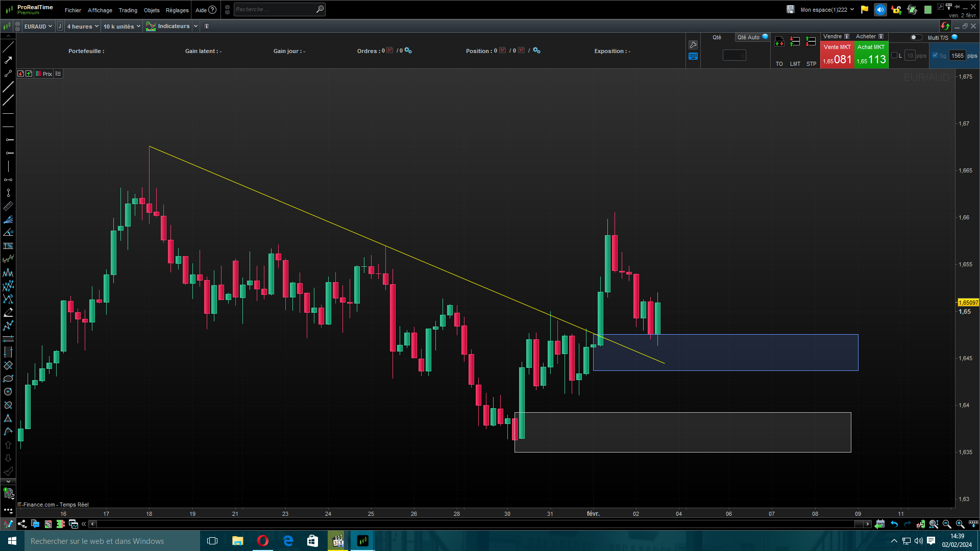Image resolution: width=980 pixels, height=551 pixels.
Task: Open the EURAUD instrument dropdown
Action: (38, 27)
